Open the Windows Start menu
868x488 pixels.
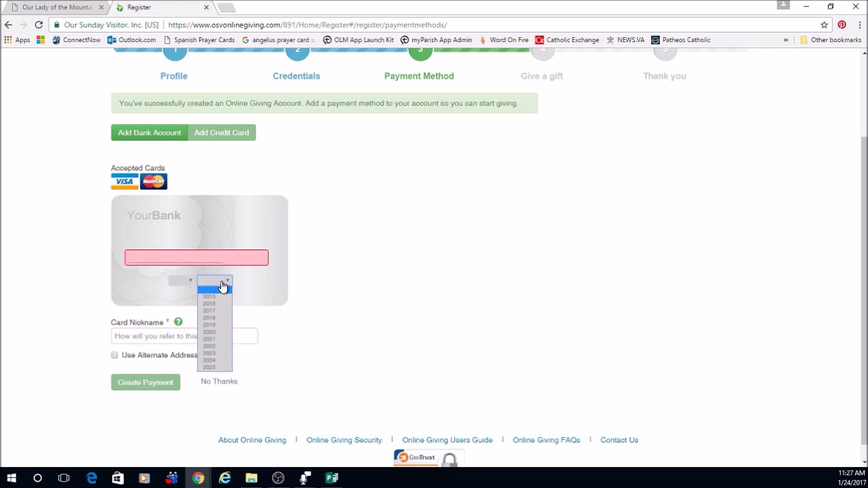[12, 478]
